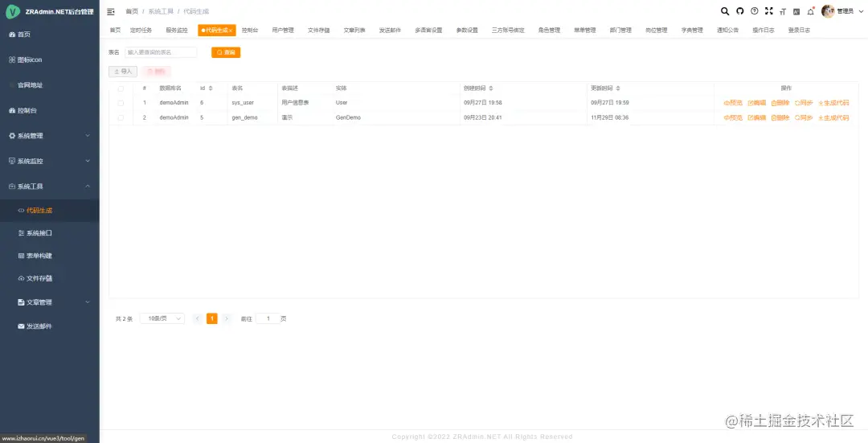The height and width of the screenshot is (443, 868).
Task: Switch to the 定时任务 tab
Action: pyautogui.click(x=141, y=31)
